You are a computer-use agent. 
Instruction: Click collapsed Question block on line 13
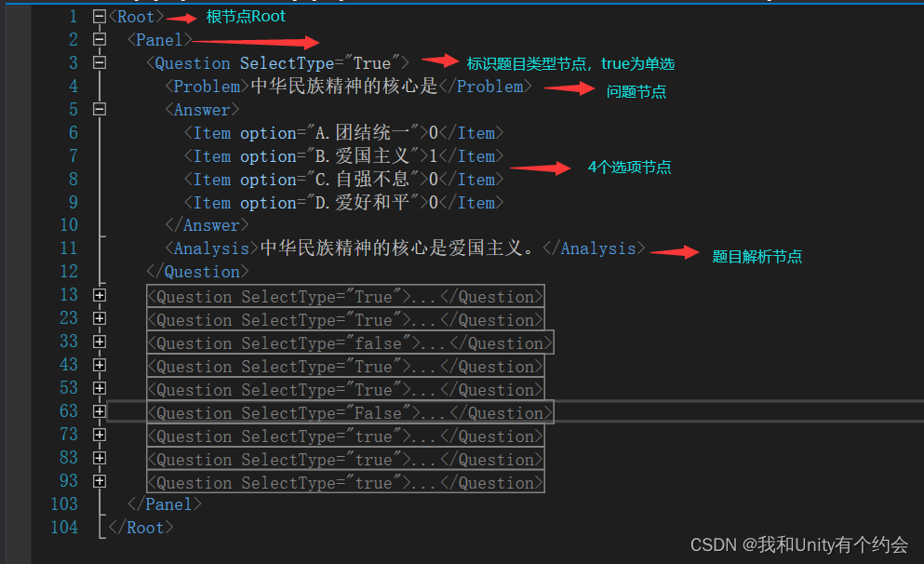point(345,296)
